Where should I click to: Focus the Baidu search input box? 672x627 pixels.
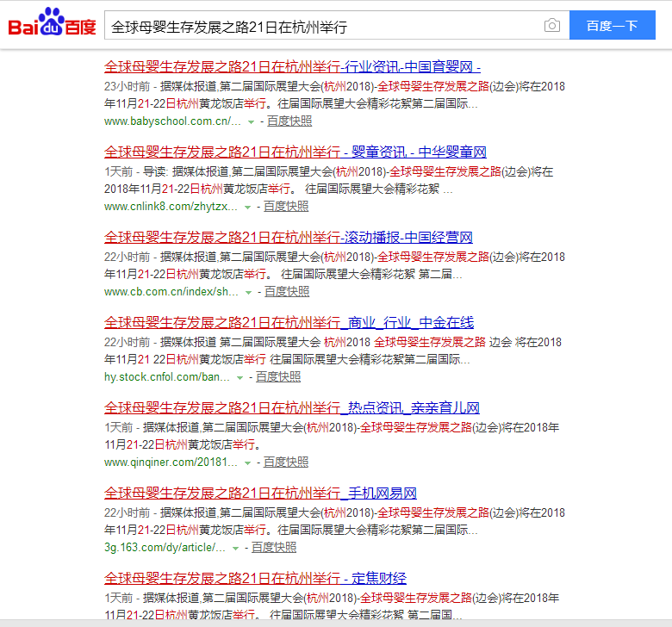(x=337, y=25)
